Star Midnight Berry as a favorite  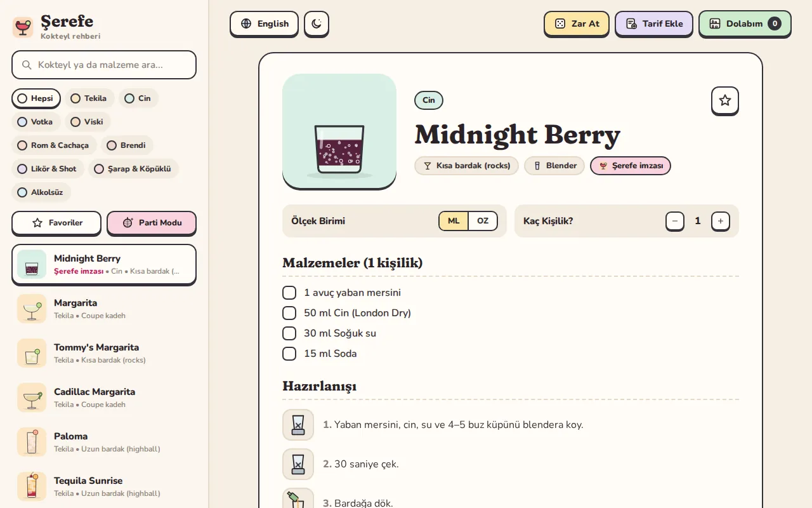pos(725,100)
